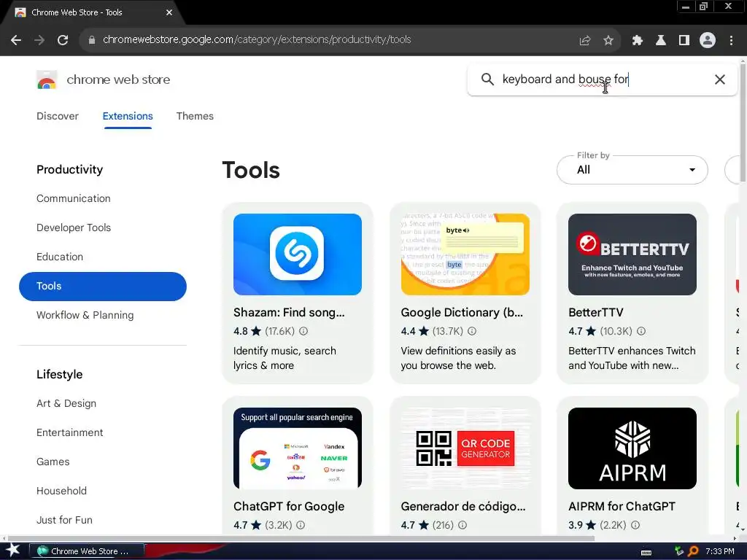747x560 pixels.
Task: Close the Chrome Web Store browser tab
Action: click(x=169, y=12)
